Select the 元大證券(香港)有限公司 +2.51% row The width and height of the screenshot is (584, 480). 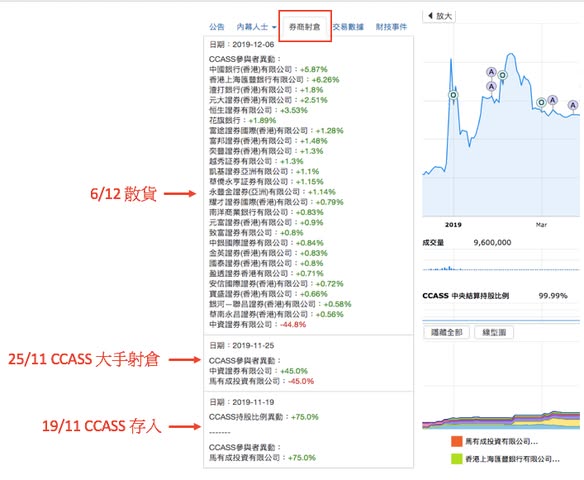(x=268, y=100)
